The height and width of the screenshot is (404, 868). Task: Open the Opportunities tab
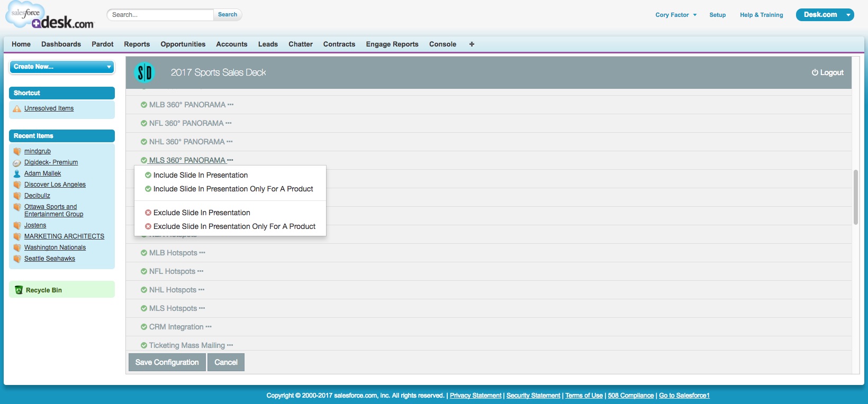tap(183, 44)
